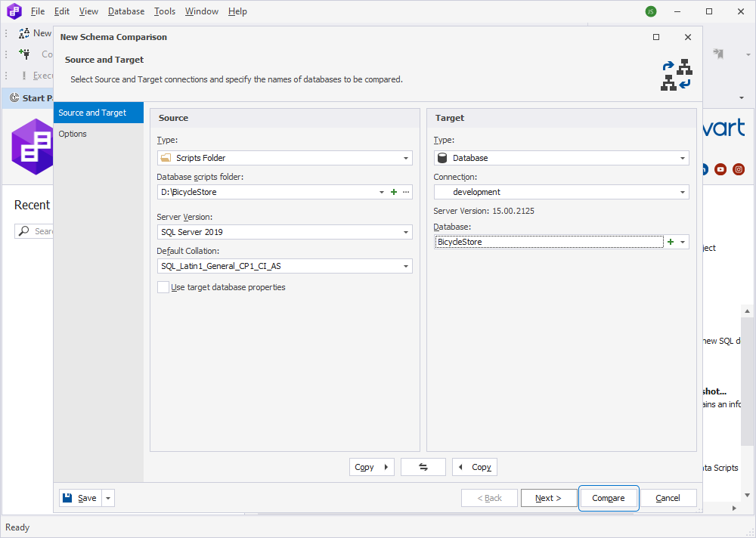The image size is (756, 538).
Task: Click the user account avatar JS
Action: pyautogui.click(x=650, y=11)
